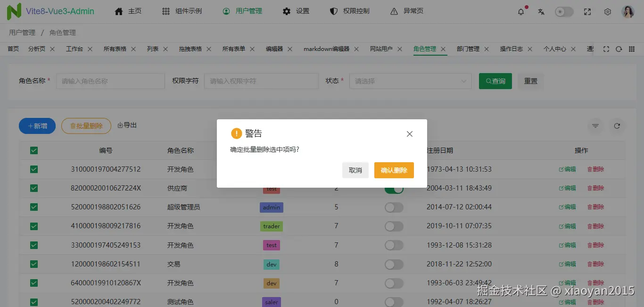This screenshot has width=644, height=307.
Task: Click 删除 in row 1973-04-13
Action: pyautogui.click(x=595, y=169)
